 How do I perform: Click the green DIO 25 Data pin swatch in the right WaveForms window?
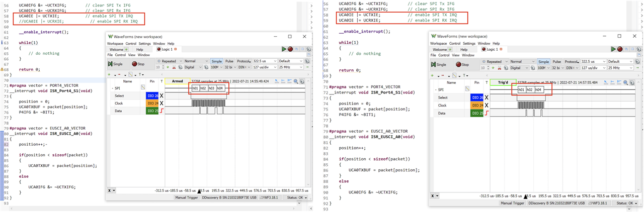click(477, 114)
